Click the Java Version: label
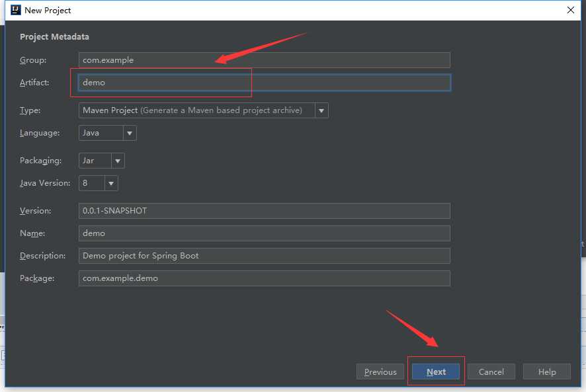This screenshot has width=586, height=392. (x=45, y=183)
